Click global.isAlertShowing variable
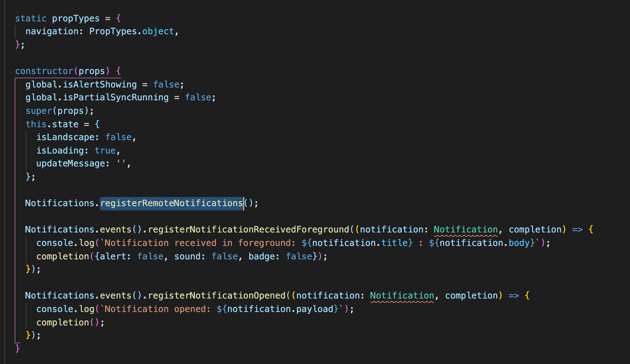The width and height of the screenshot is (630, 364). point(81,84)
